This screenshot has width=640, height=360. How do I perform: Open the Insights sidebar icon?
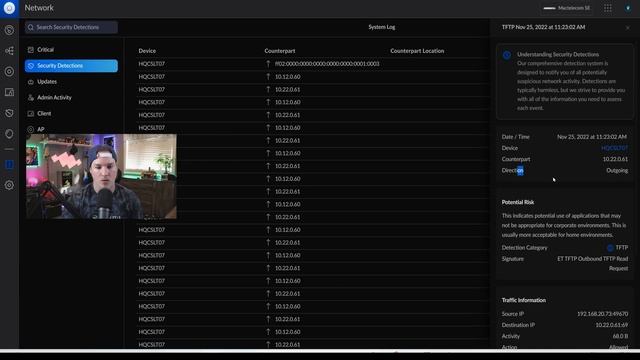(x=9, y=134)
